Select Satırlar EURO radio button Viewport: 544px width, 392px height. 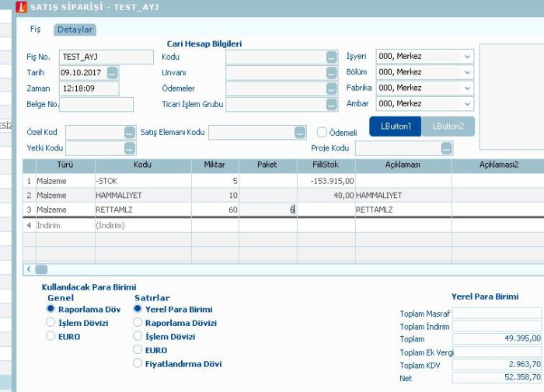point(138,349)
